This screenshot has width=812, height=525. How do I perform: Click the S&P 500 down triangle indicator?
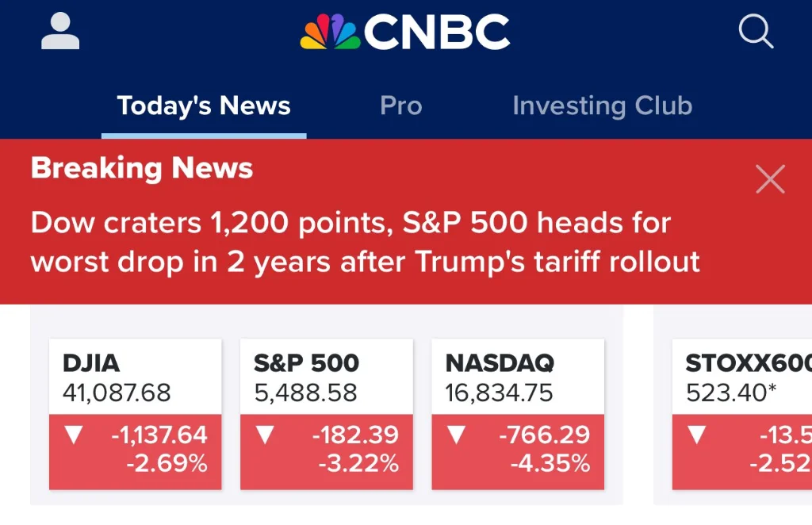point(265,435)
